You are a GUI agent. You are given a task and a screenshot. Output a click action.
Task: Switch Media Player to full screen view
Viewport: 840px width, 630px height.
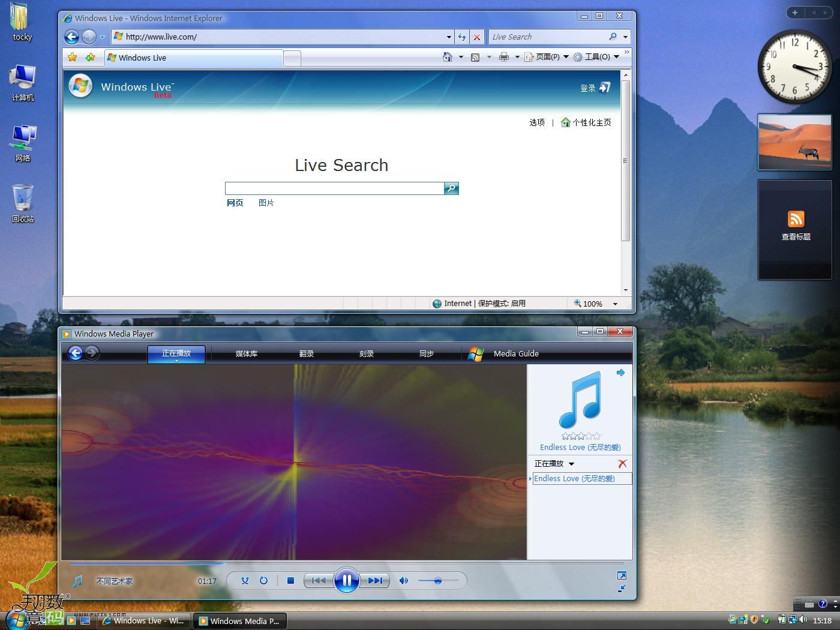[622, 575]
